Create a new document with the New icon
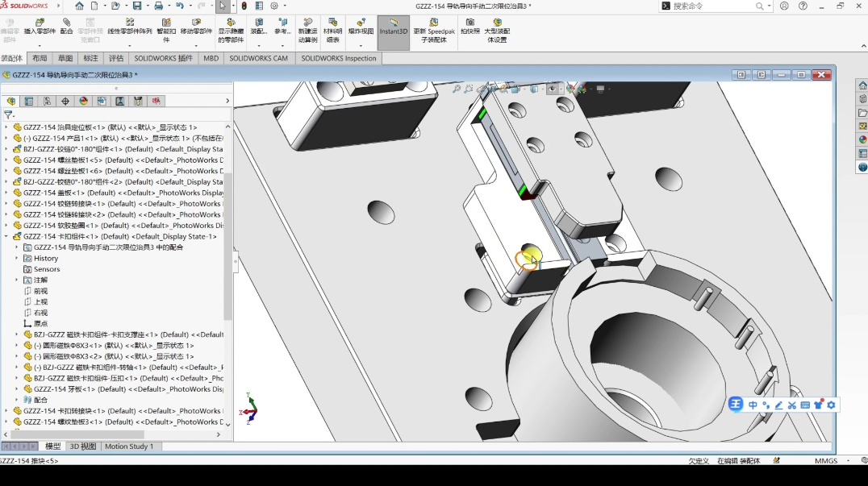The image size is (868, 486). [x=94, y=6]
